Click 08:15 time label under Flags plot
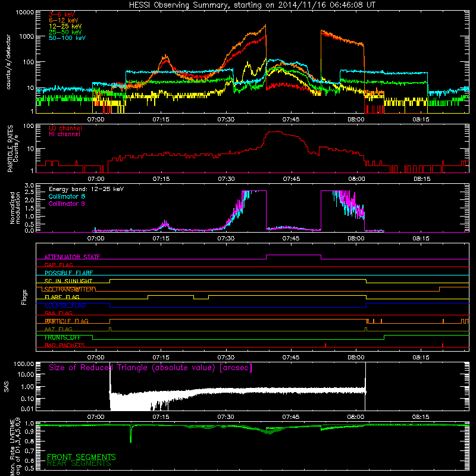This screenshot has height=476, width=476. tap(421, 358)
